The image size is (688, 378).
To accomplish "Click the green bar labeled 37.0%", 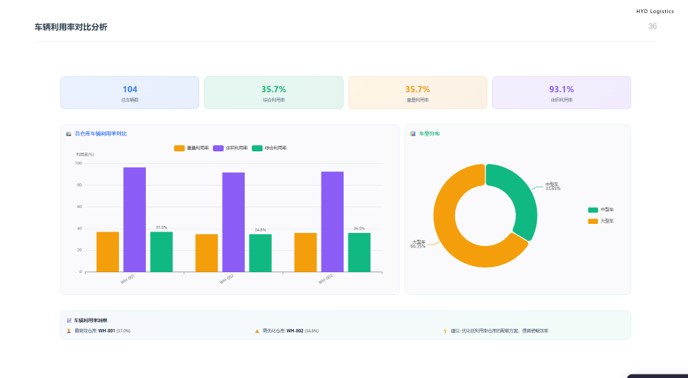I will [161, 252].
